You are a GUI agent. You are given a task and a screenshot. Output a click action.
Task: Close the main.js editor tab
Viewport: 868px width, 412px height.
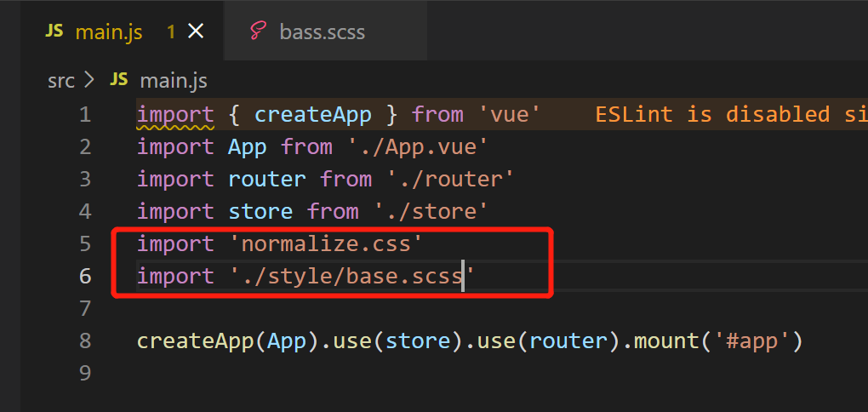[x=196, y=32]
